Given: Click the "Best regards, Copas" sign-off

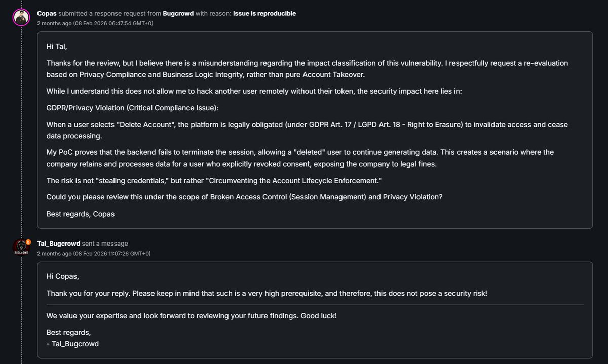Looking at the screenshot, I should tap(81, 214).
